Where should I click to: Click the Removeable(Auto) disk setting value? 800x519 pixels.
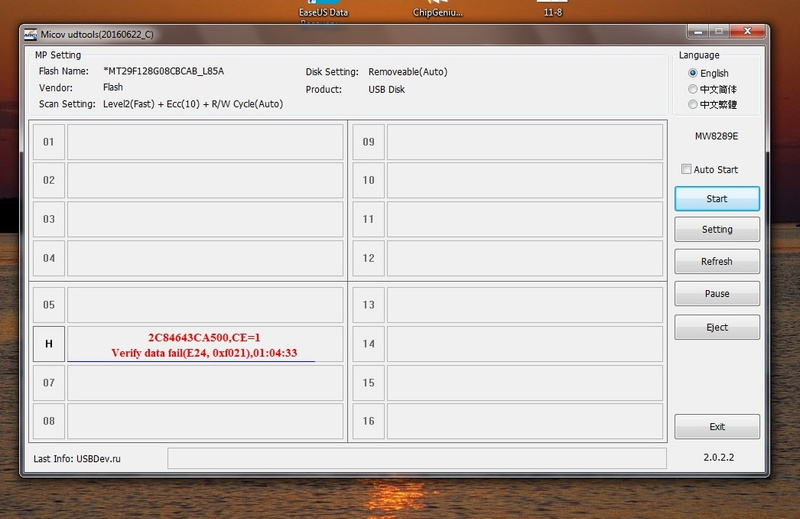click(408, 72)
